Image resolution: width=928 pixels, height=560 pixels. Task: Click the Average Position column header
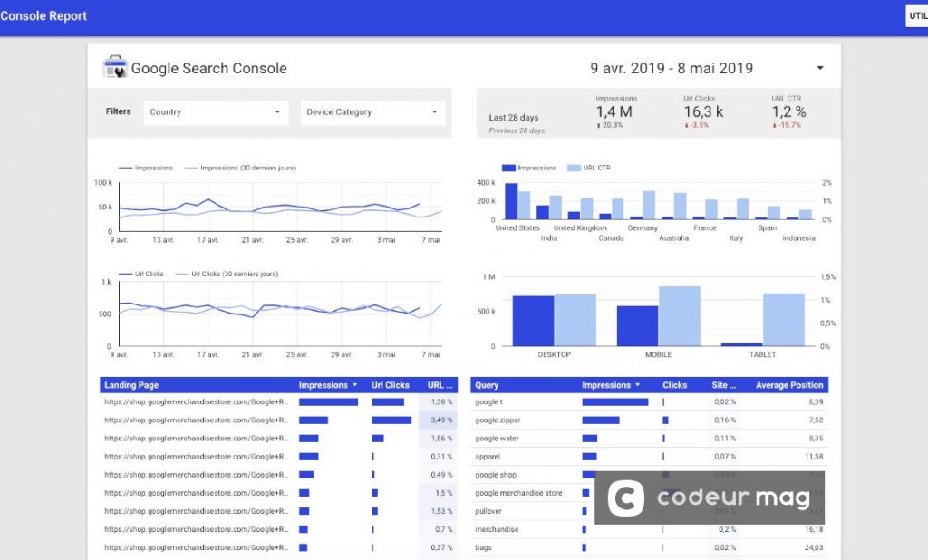[x=789, y=385]
